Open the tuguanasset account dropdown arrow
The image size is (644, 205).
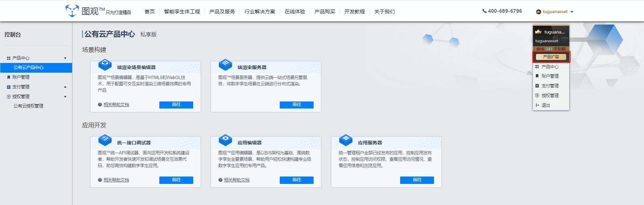(x=572, y=12)
